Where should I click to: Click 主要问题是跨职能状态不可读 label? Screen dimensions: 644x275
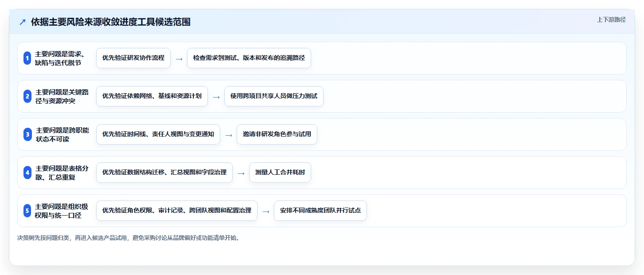pyautogui.click(x=62, y=134)
